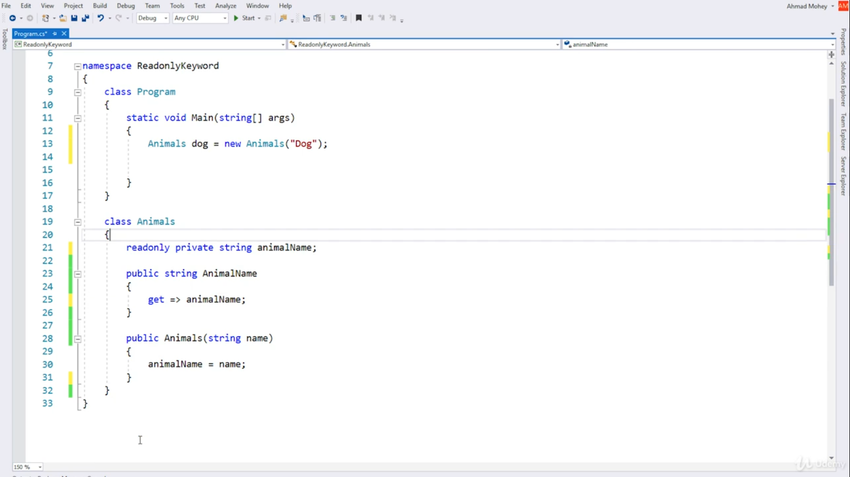The height and width of the screenshot is (477, 850).
Task: Click the "Dog" string literal
Action: point(303,144)
